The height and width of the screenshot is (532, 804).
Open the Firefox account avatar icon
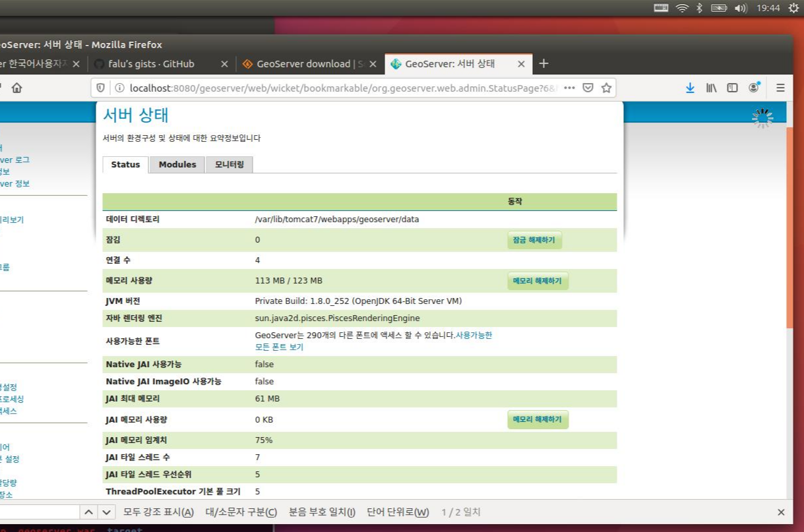pos(753,88)
